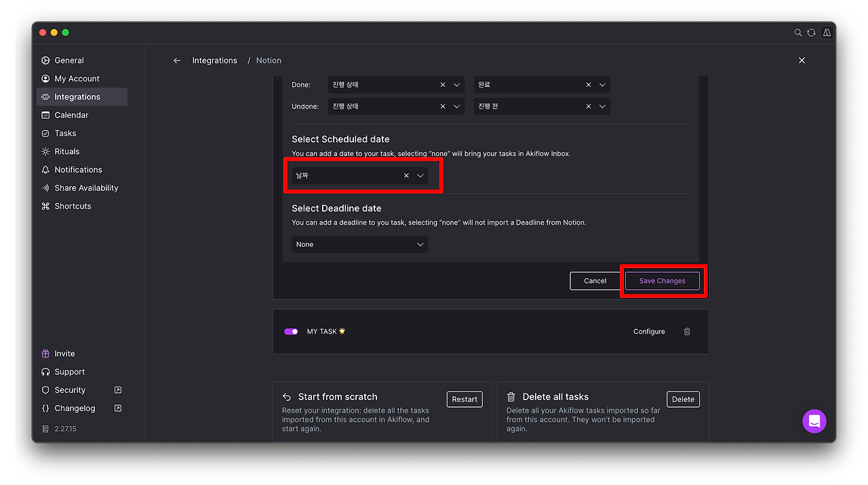Click the Restart button
This screenshot has width=868, height=485.
click(x=465, y=400)
